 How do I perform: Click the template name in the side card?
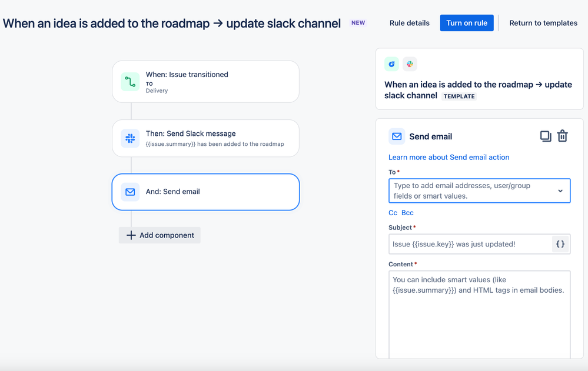click(x=478, y=90)
